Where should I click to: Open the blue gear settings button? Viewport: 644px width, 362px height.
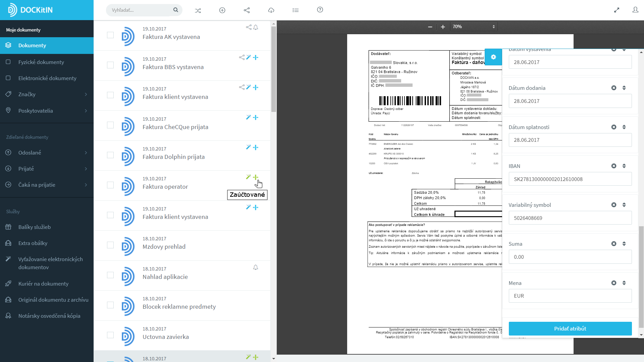pyautogui.click(x=493, y=57)
